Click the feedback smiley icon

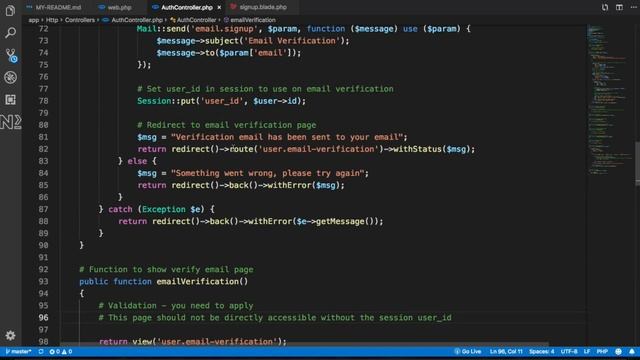click(x=618, y=351)
